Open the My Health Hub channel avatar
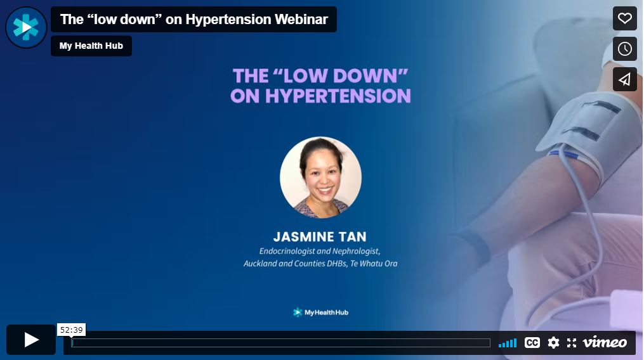This screenshot has width=644, height=360. pyautogui.click(x=26, y=27)
